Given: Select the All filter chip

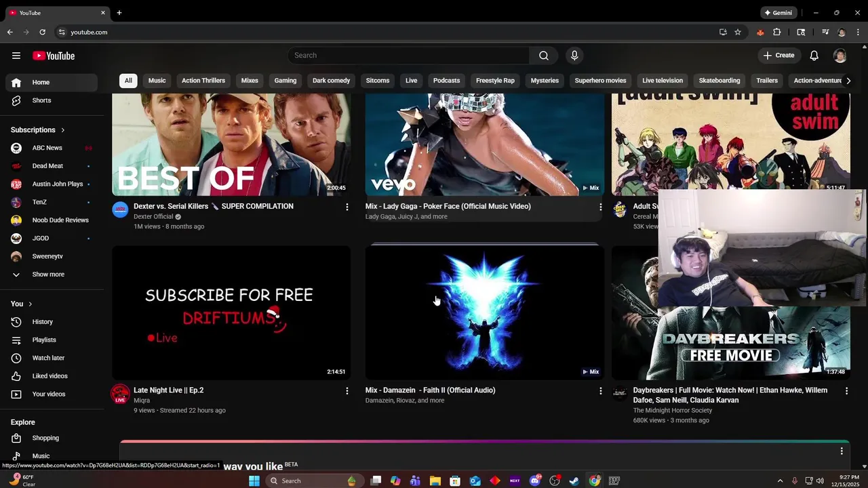Looking at the screenshot, I should [127, 81].
